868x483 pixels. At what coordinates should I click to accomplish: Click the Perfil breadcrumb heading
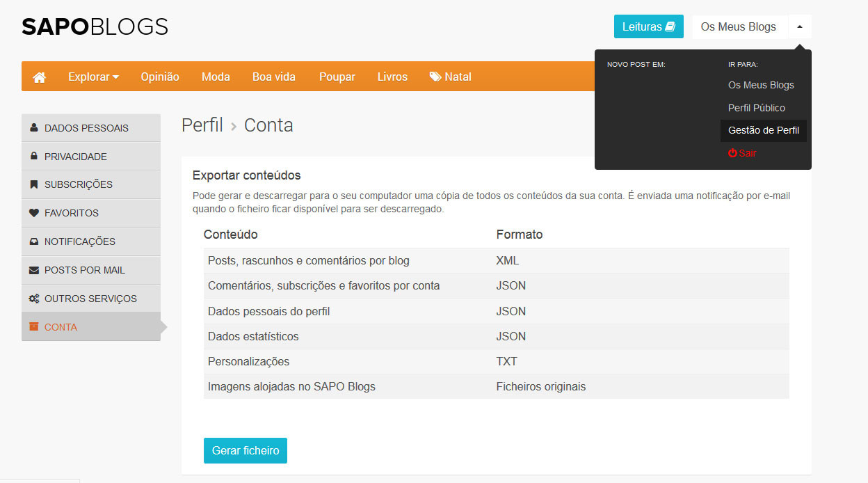[x=202, y=125]
